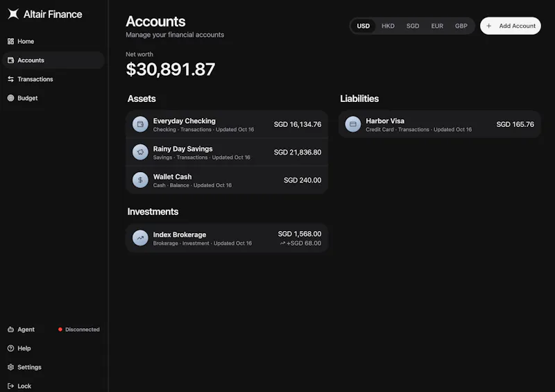The width and height of the screenshot is (555, 392).
Task: Click the Disconnected status label
Action: coord(83,330)
